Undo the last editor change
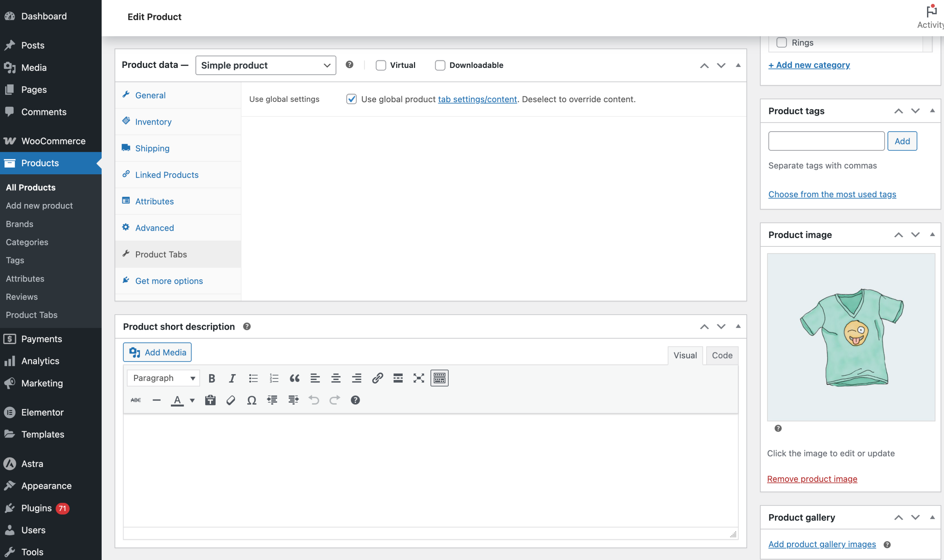The image size is (944, 560). click(x=314, y=400)
